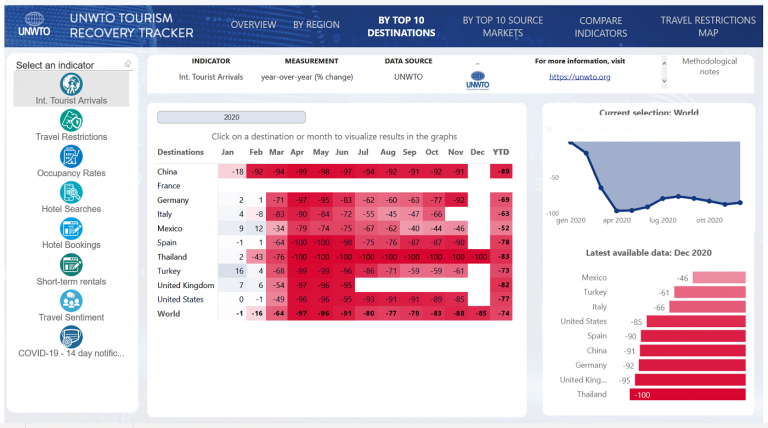Select Mexico in the destinations table
Screen dimensions: 768x428
169,228
